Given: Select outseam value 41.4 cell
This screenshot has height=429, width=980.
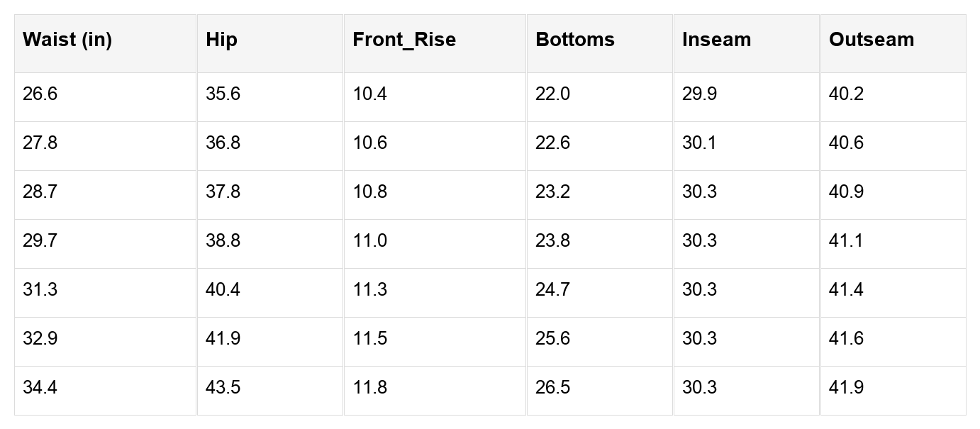Looking at the screenshot, I should point(893,293).
